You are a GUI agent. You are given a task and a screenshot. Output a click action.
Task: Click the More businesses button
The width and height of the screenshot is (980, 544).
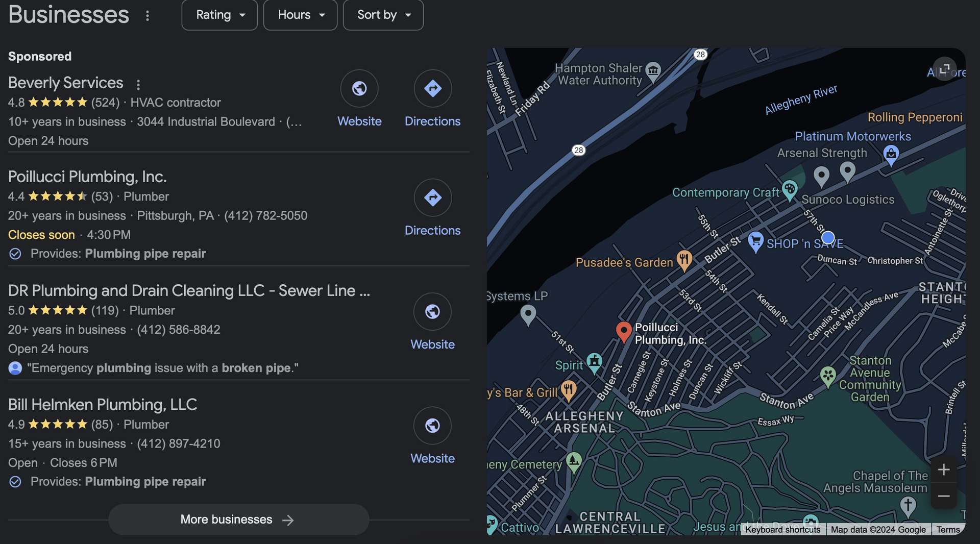pyautogui.click(x=238, y=520)
